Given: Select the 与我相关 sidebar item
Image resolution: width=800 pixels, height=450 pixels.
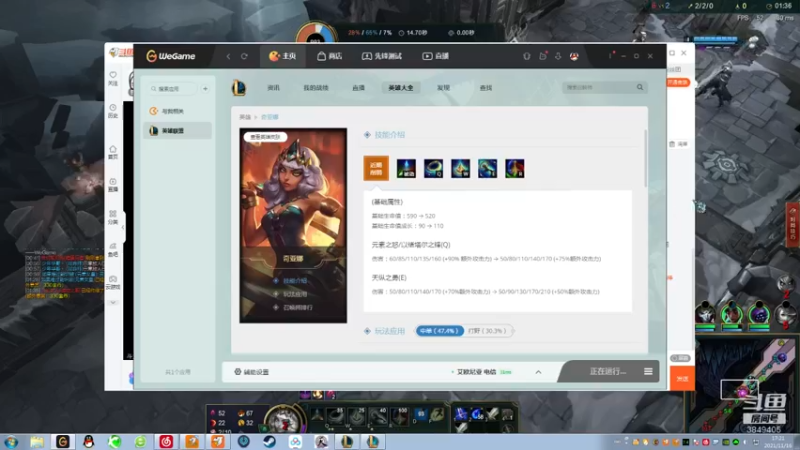Looking at the screenshot, I should pos(177,111).
